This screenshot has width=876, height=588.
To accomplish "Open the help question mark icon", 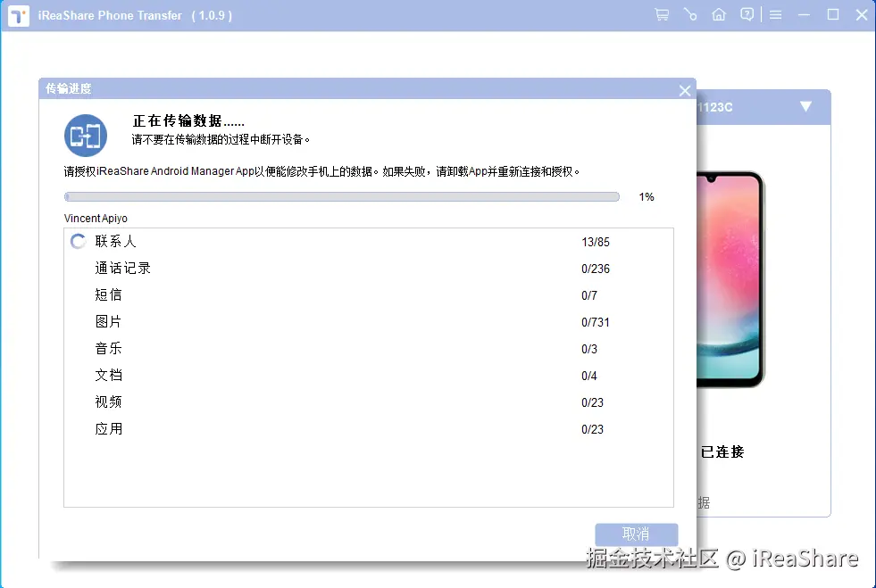I will pos(747,14).
